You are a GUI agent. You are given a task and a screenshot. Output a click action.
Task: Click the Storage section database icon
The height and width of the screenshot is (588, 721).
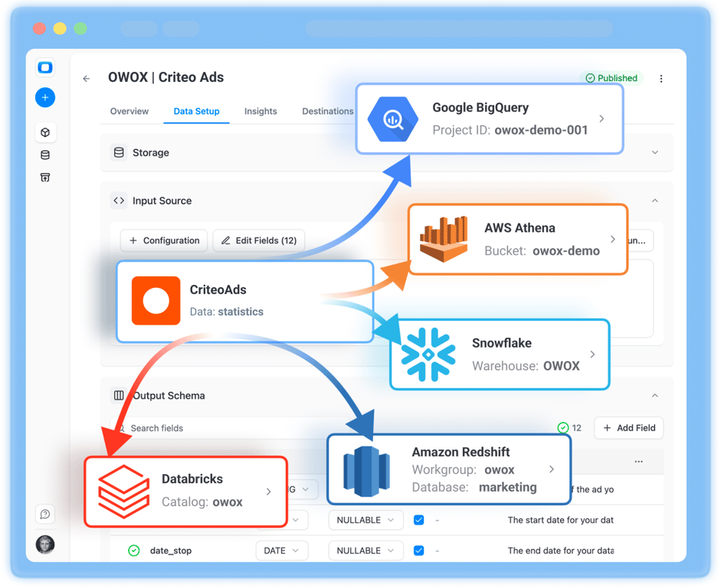click(119, 152)
